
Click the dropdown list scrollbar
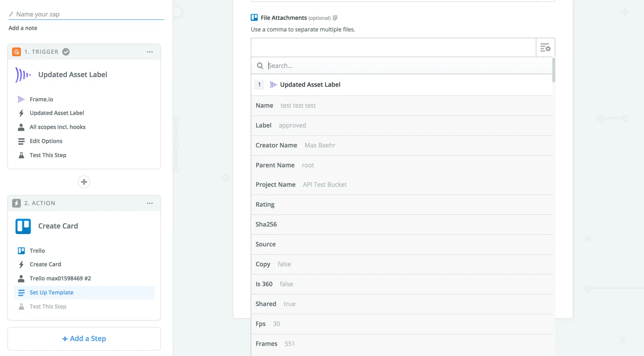[554, 70]
